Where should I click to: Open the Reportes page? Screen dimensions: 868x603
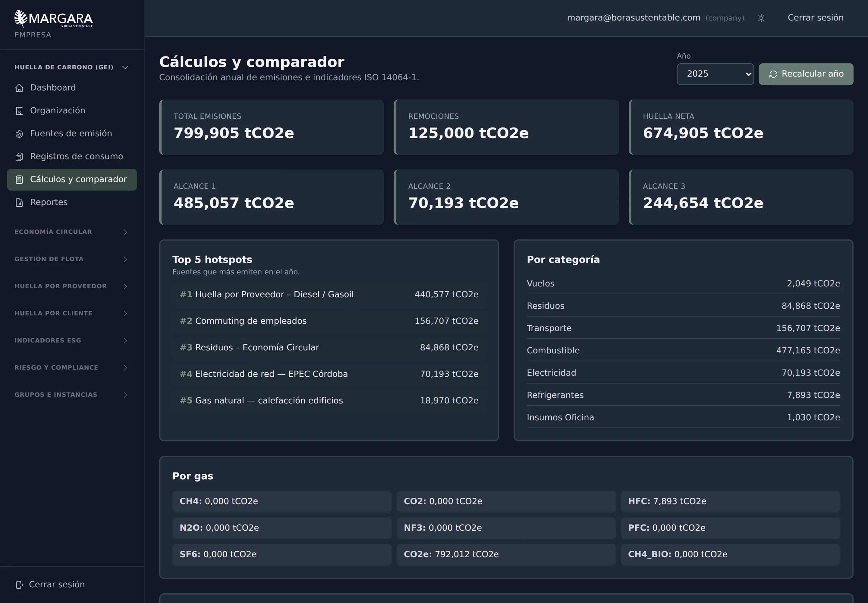(72, 203)
